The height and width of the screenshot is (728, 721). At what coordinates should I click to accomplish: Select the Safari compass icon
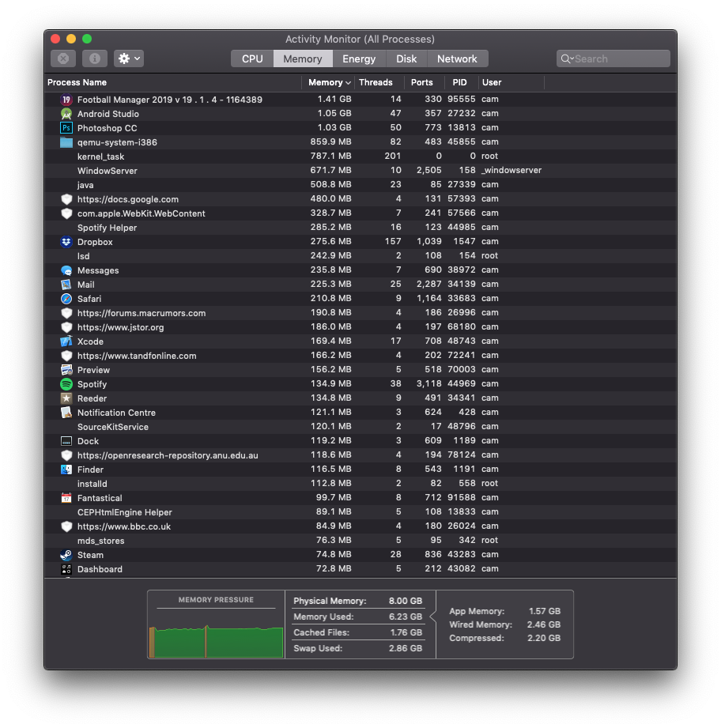[66, 299]
